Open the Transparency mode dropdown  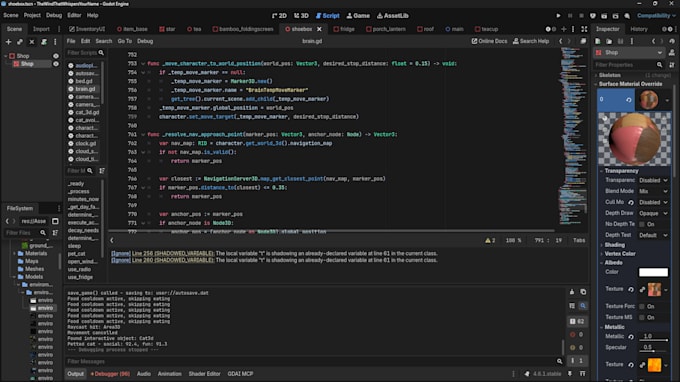click(x=654, y=180)
